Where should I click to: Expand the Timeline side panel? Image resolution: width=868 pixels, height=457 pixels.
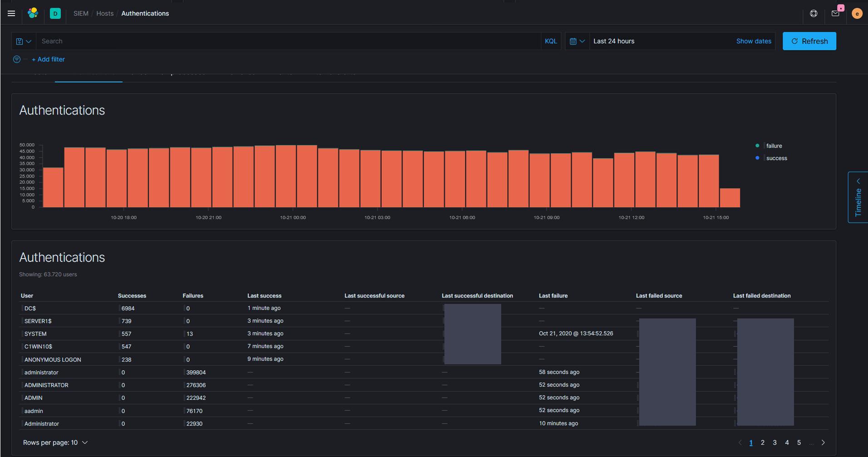pos(858,197)
